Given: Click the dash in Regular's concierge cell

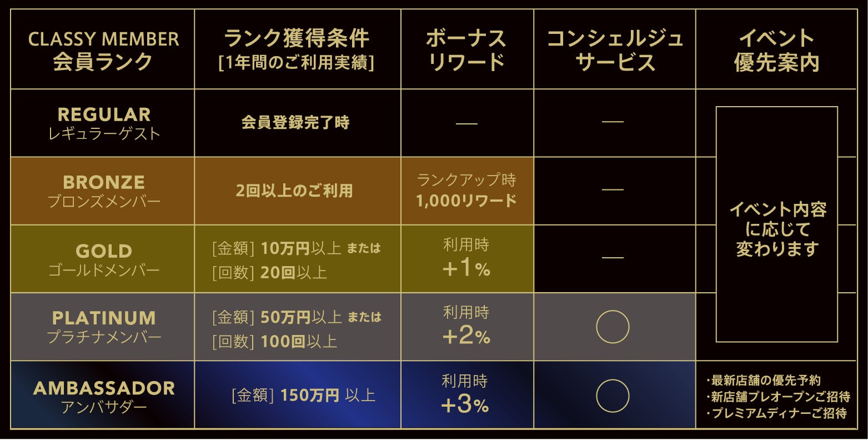Looking at the screenshot, I should 613,121.
